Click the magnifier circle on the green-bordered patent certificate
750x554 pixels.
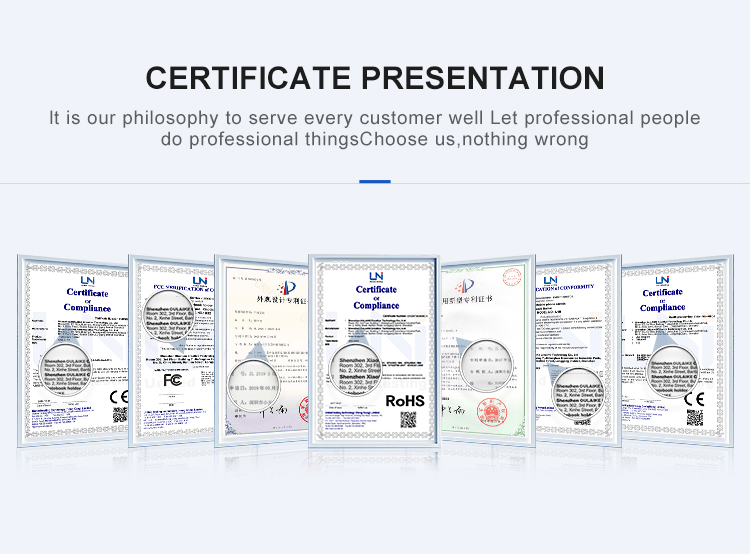[486, 365]
